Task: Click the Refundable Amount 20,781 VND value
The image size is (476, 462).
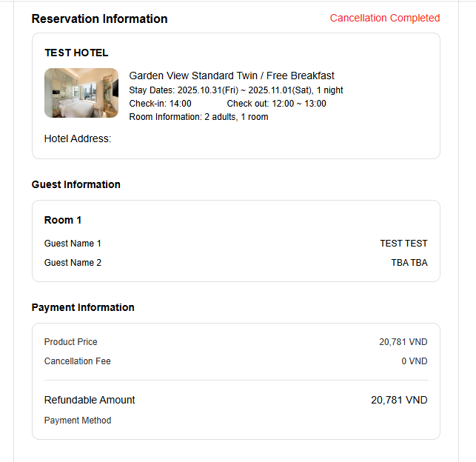Action: pyautogui.click(x=399, y=400)
